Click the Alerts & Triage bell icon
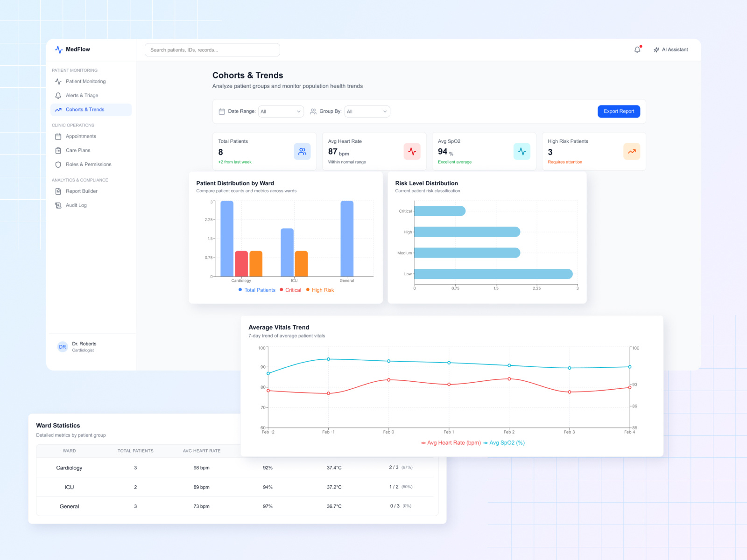This screenshot has width=747, height=560. point(58,96)
